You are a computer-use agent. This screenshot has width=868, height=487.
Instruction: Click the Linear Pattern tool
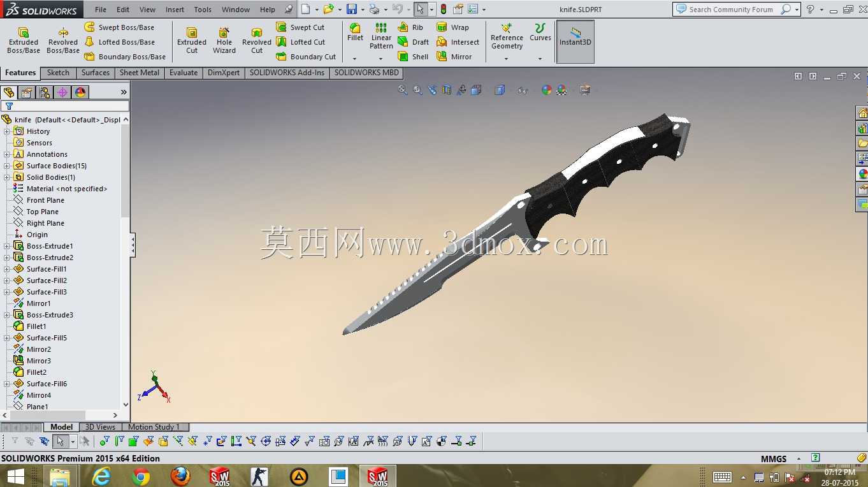(x=381, y=36)
